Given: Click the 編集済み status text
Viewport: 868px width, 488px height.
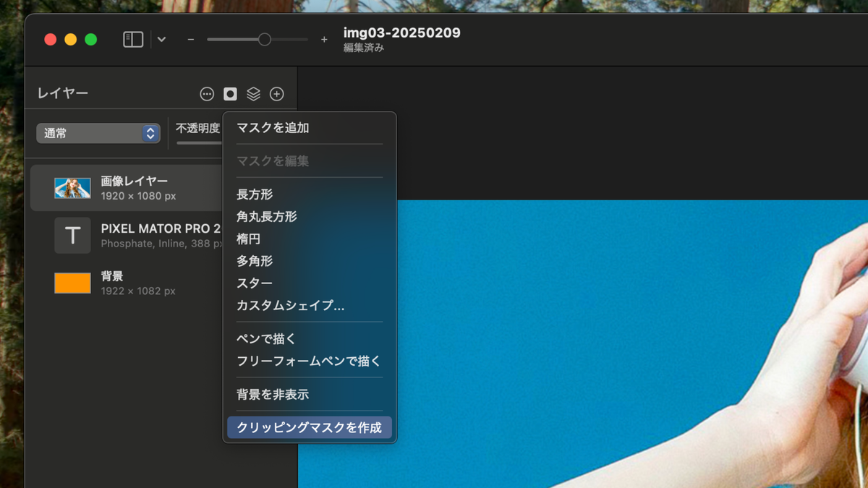Looking at the screenshot, I should 364,48.
